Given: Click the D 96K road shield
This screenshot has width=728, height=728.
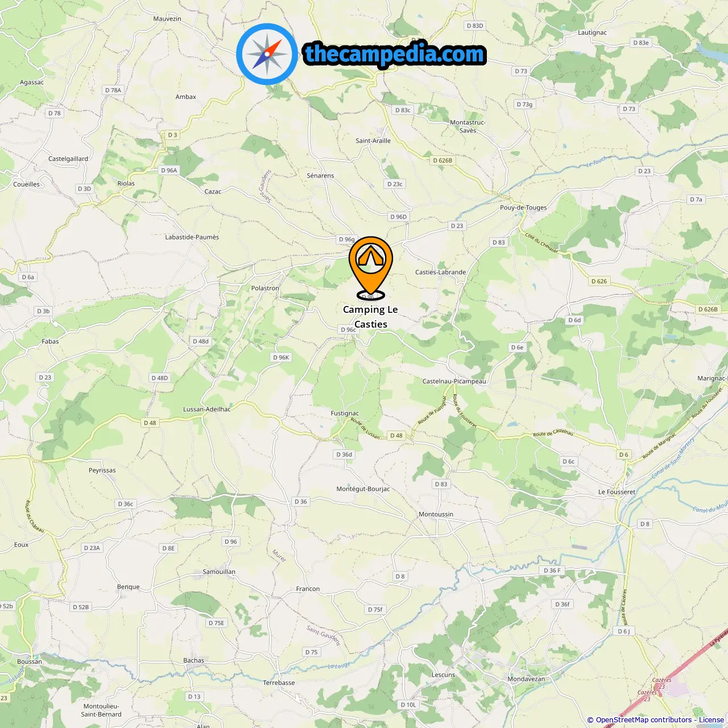Looking at the screenshot, I should (281, 357).
